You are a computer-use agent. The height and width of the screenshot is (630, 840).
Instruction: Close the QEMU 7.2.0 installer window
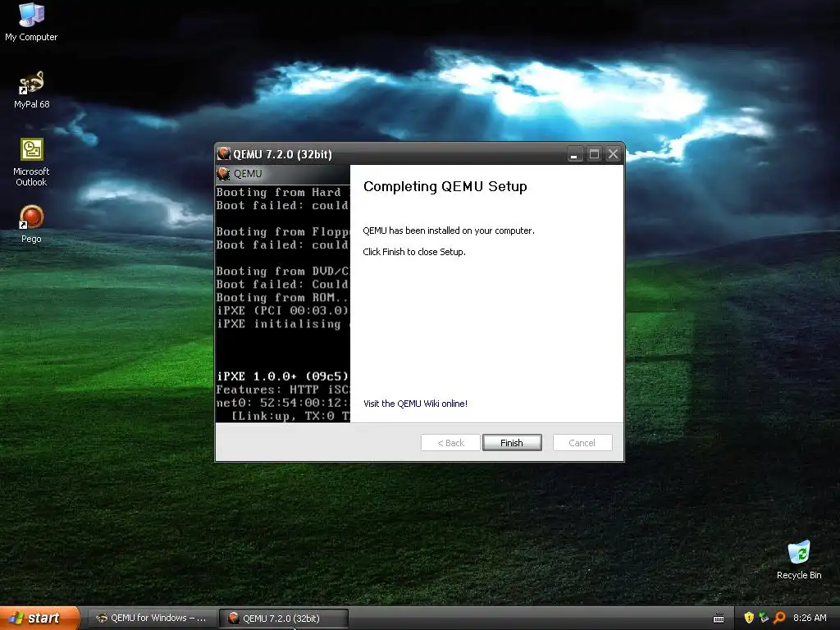click(x=613, y=154)
